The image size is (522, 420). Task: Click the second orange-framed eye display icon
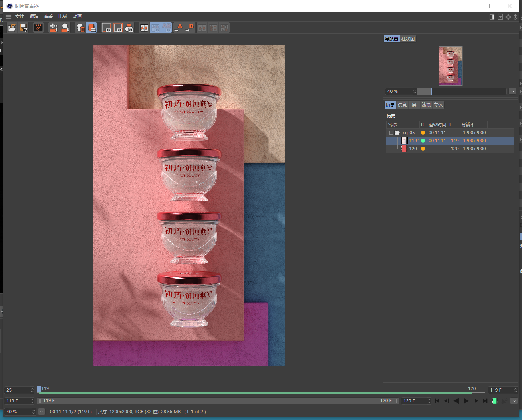click(x=118, y=28)
